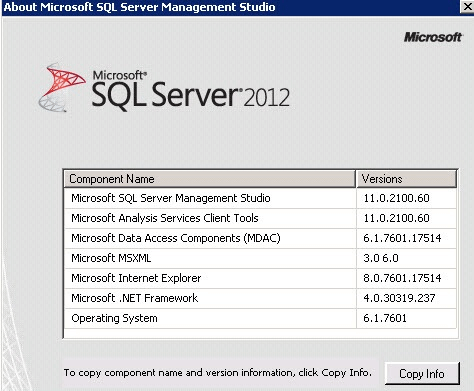Image resolution: width=474 pixels, height=391 pixels.
Task: Select the Microsoft SQL Server Management Studio row
Action: 260,198
